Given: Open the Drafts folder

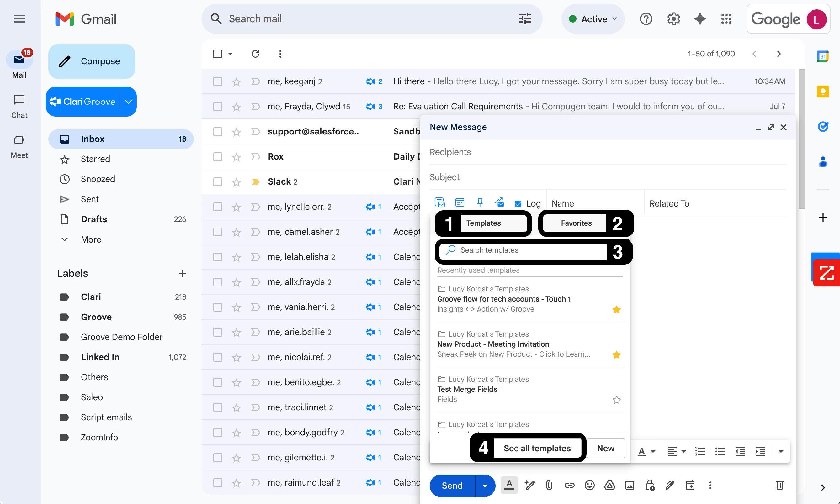Looking at the screenshot, I should (94, 219).
